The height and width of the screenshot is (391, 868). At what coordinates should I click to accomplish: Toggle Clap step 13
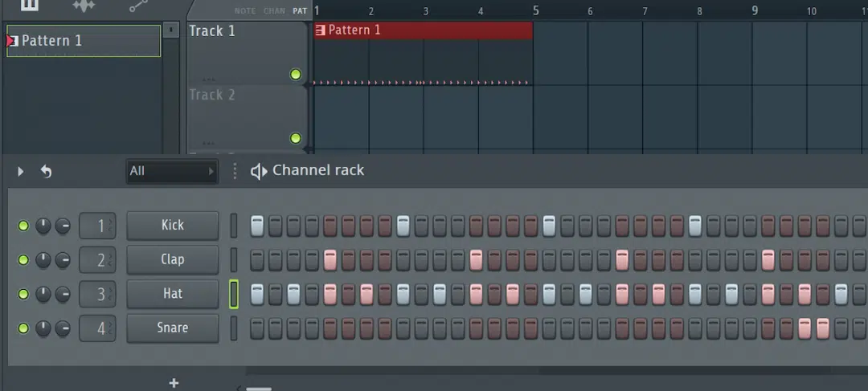pos(476,260)
